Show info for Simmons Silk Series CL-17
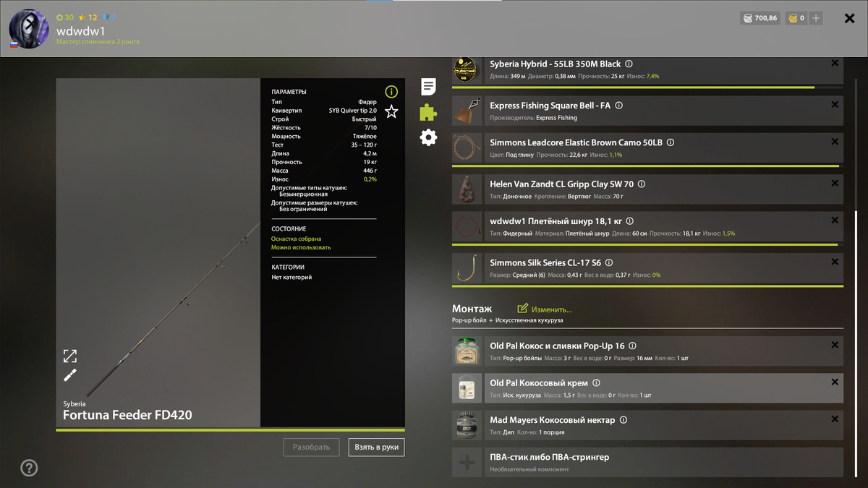This screenshot has height=488, width=868. tap(609, 262)
